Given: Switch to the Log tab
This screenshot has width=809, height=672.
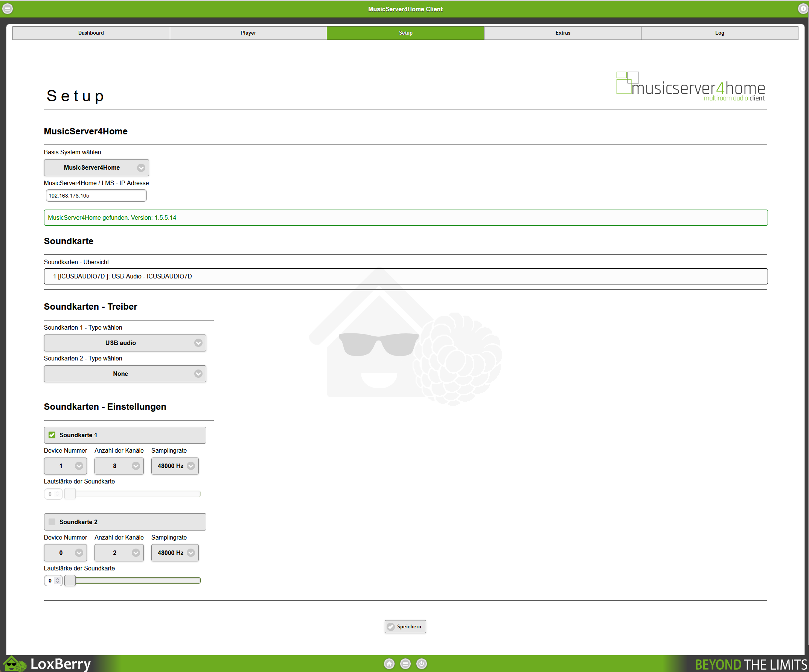Looking at the screenshot, I should [719, 33].
